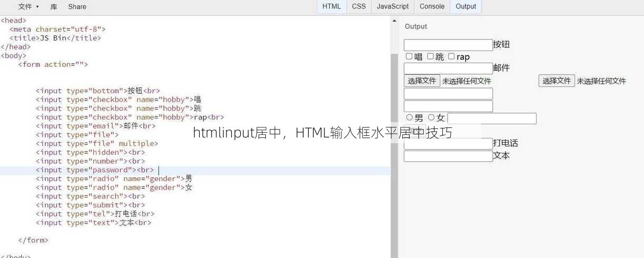
Task: Click the <form action=""> code line
Action: click(x=53, y=64)
